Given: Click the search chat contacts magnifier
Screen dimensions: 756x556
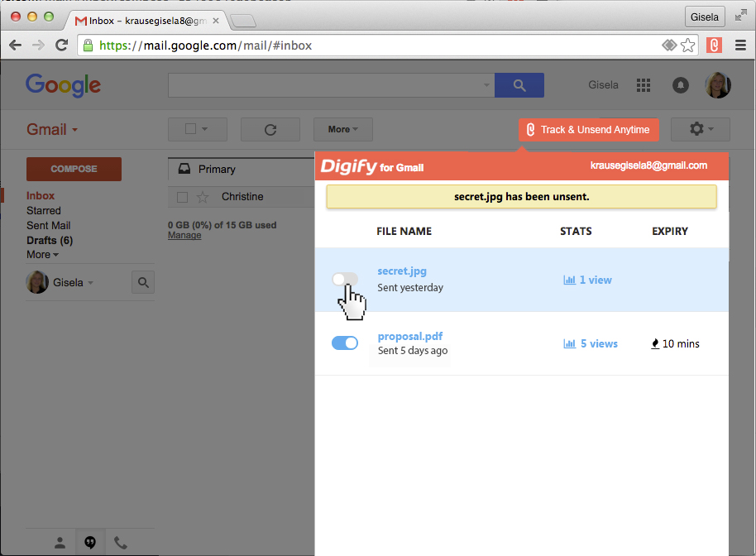Looking at the screenshot, I should 143,283.
